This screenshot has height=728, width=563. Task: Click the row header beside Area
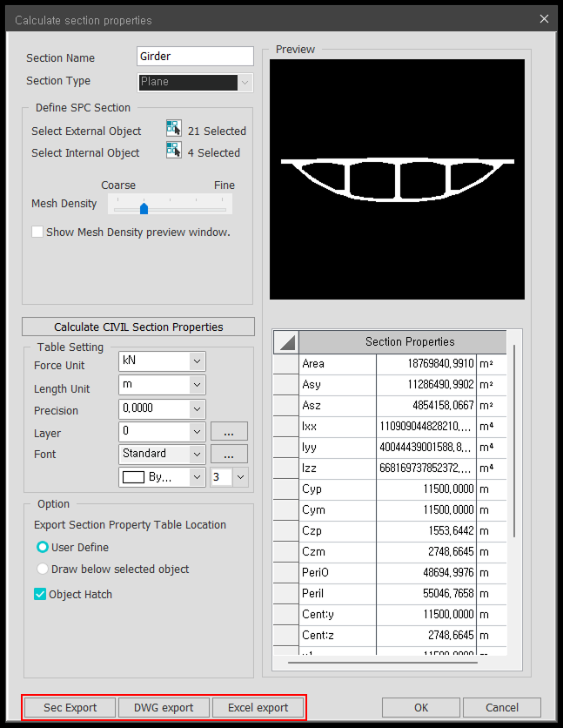pyautogui.click(x=285, y=364)
